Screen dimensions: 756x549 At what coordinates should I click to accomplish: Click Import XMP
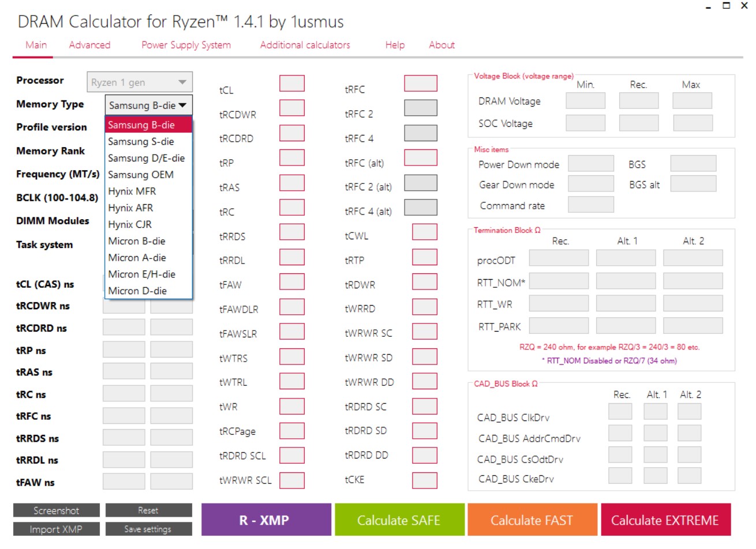coord(57,529)
